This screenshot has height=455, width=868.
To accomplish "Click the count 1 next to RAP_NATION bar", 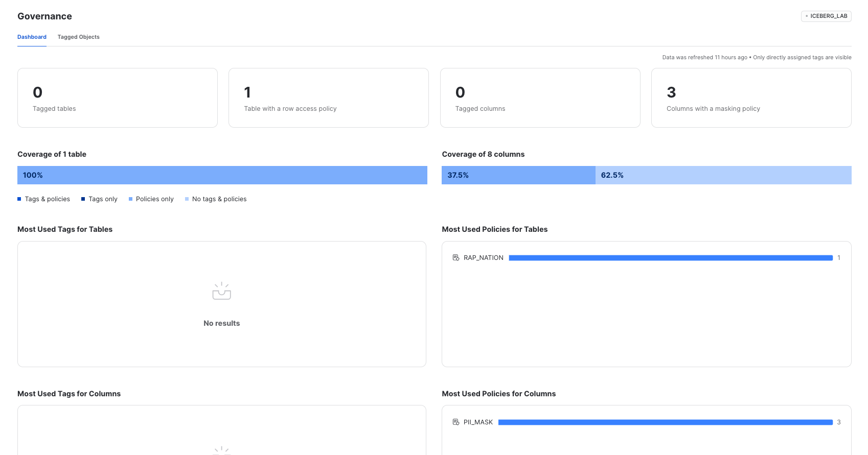I will point(839,258).
